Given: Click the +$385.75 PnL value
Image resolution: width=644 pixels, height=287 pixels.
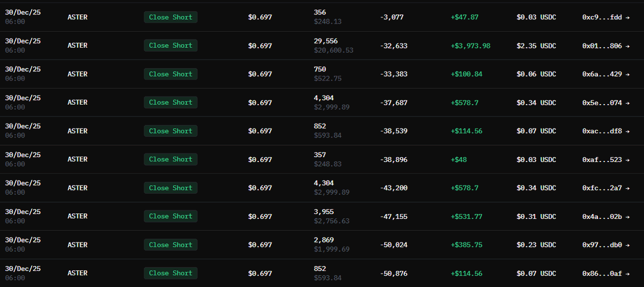Looking at the screenshot, I should (466, 245).
